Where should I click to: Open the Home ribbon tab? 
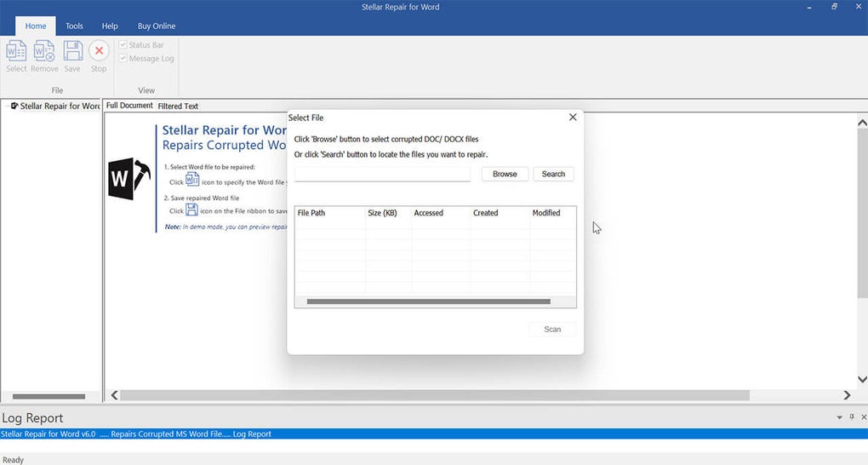[36, 26]
